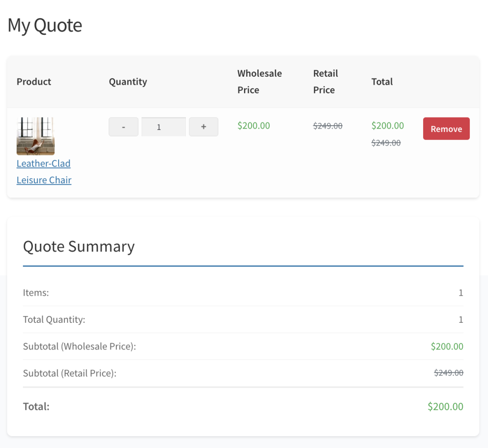Open the leather chair product thumbnail
This screenshot has height=448, width=488.
[x=35, y=136]
